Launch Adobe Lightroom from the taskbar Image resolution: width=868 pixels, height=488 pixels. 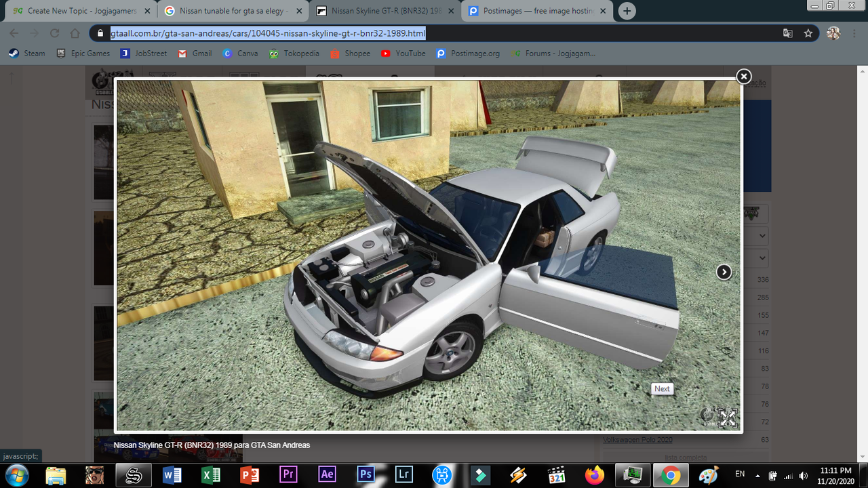click(404, 475)
